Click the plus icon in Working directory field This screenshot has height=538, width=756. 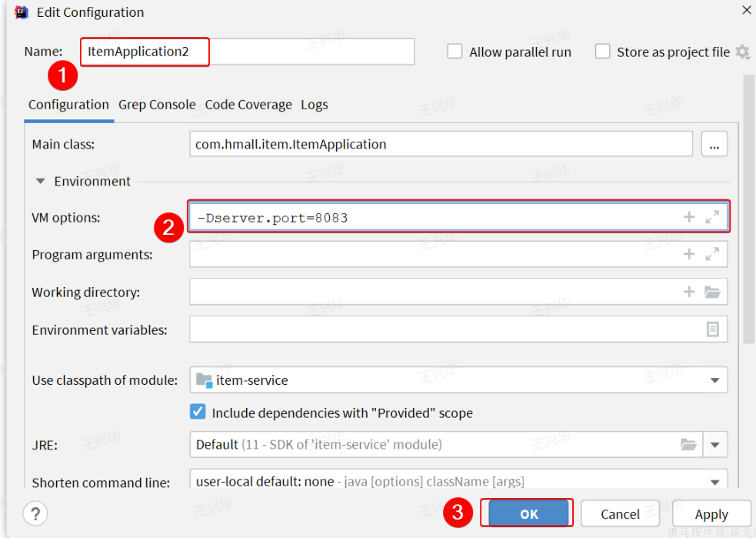click(689, 292)
